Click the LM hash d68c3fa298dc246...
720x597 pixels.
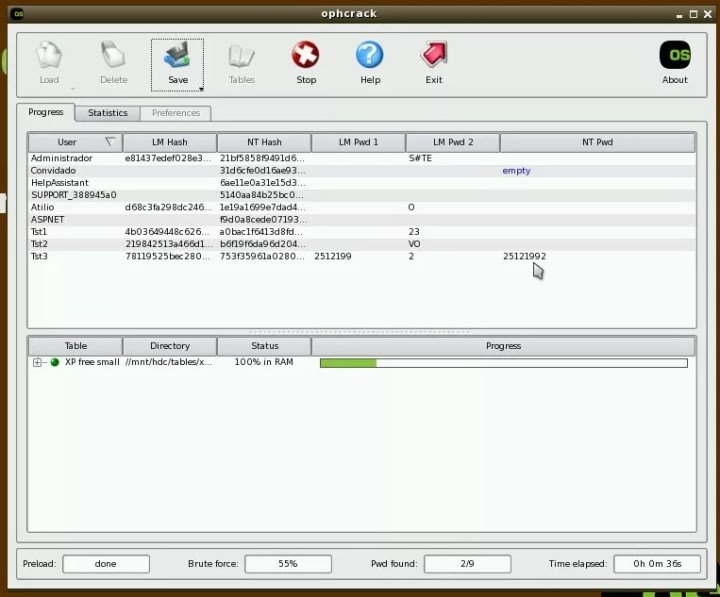(x=168, y=207)
